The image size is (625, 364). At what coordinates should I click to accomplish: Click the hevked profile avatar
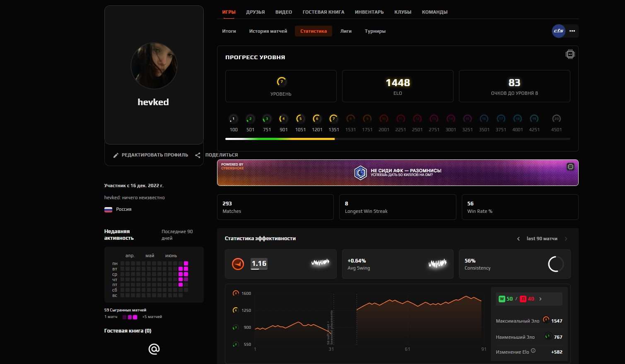(154, 66)
